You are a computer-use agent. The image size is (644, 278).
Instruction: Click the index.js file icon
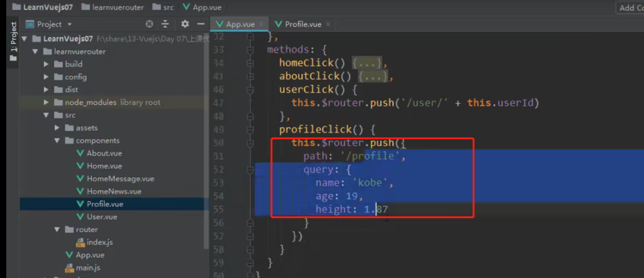pyautogui.click(x=80, y=242)
